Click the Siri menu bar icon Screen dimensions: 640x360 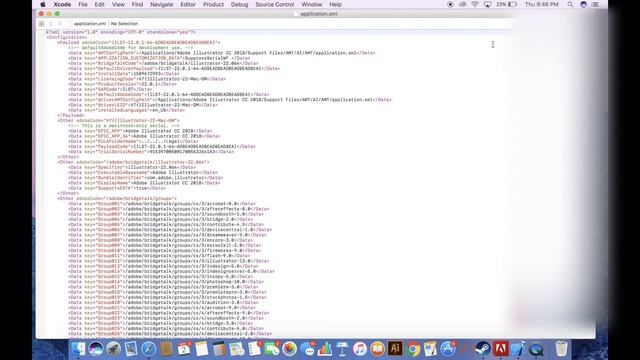click(584, 4)
